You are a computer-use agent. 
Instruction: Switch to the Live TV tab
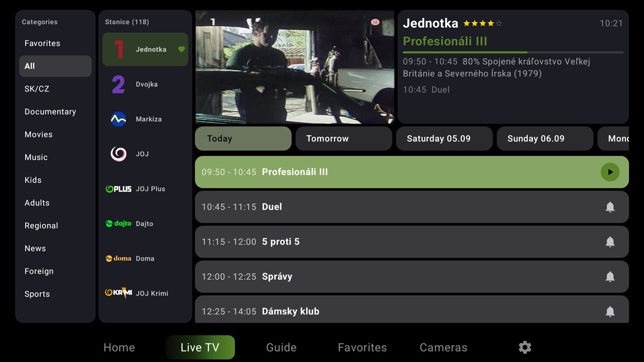click(200, 347)
